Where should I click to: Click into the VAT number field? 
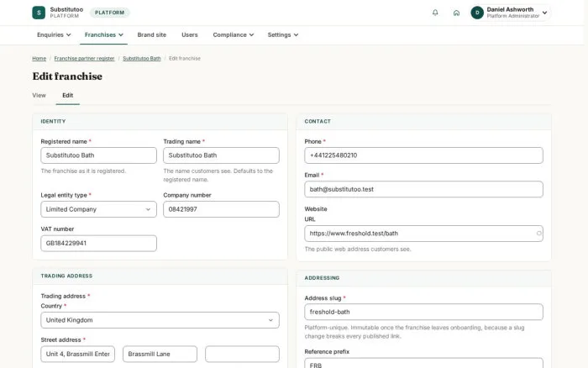[98, 243]
